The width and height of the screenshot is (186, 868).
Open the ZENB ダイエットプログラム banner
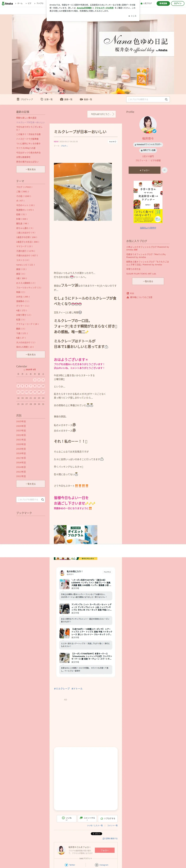coord(76,534)
